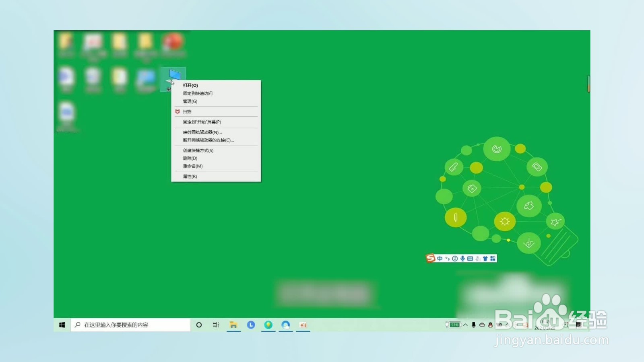The image size is (644, 362).
Task: Click the QQ penguin tray icon
Action: [490, 325]
